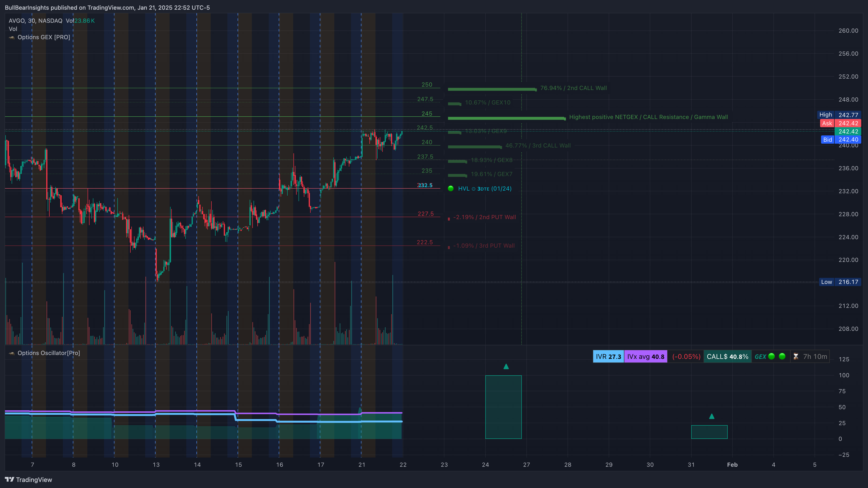This screenshot has height=488, width=868.
Task: Click the green 2nd CALL Wall bar
Action: coord(492,89)
